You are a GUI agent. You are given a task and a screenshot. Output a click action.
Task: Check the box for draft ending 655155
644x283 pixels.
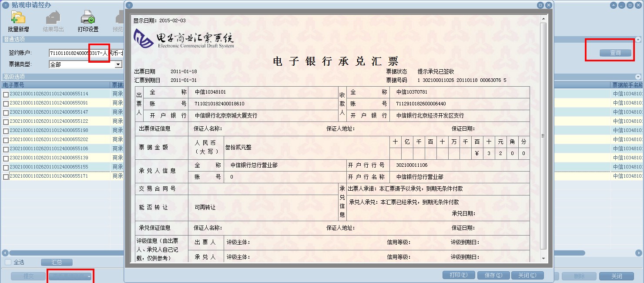pos(6,168)
